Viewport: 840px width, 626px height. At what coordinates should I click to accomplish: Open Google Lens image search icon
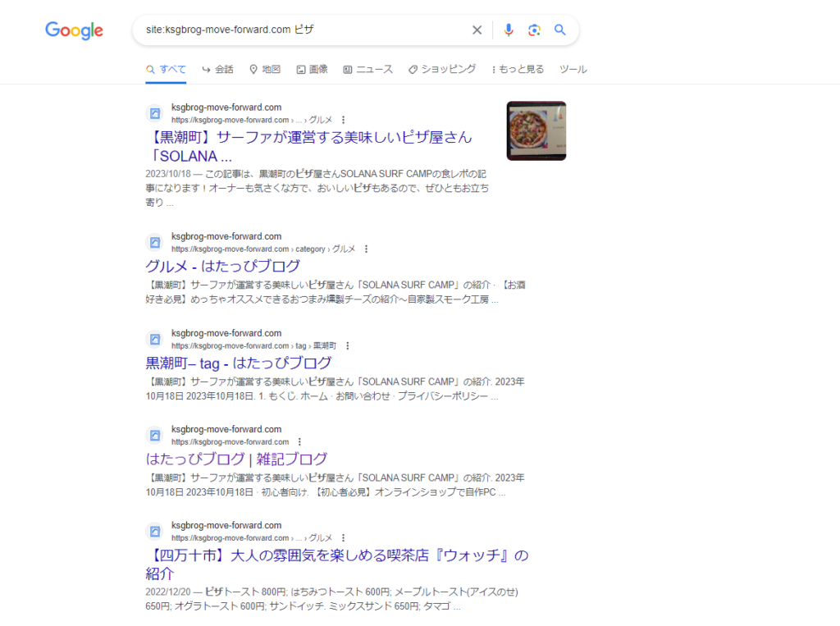tap(534, 30)
